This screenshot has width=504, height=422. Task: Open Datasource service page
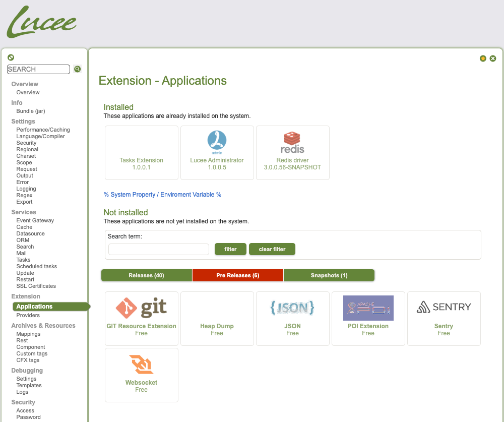pos(31,233)
